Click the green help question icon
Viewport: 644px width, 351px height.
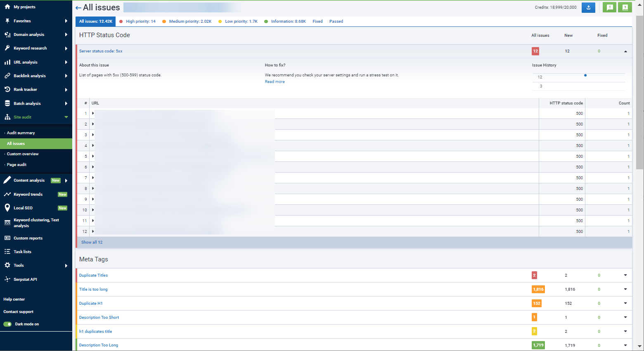(x=625, y=7)
